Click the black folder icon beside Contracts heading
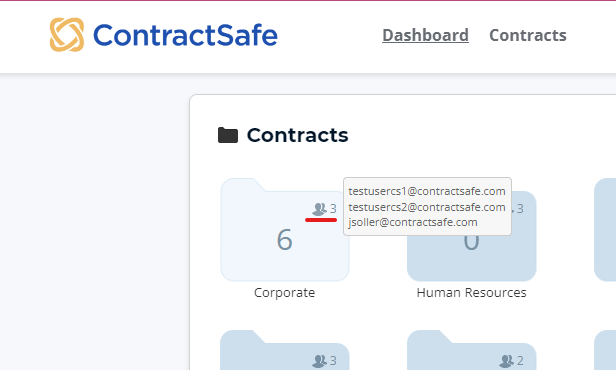 (228, 135)
